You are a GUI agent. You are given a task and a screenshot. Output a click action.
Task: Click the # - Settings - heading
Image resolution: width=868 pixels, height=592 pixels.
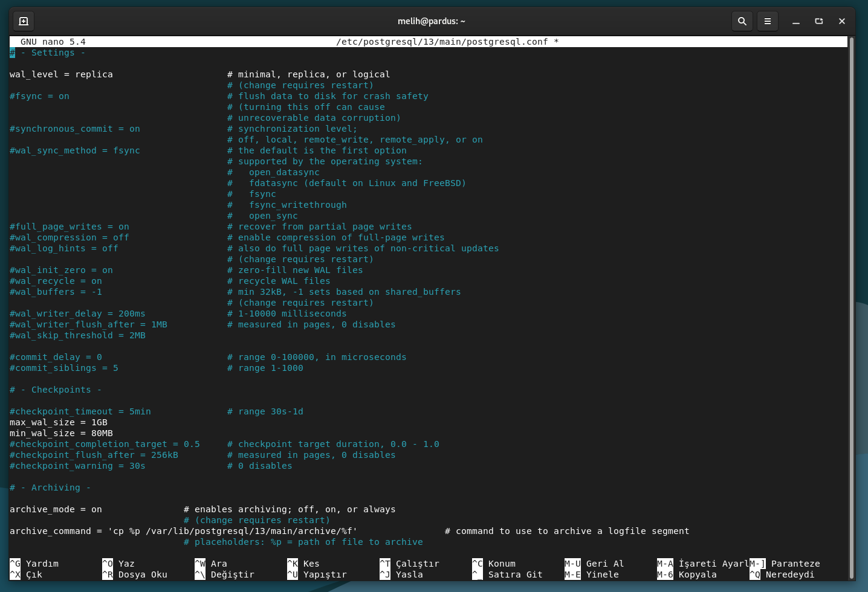[48, 53]
